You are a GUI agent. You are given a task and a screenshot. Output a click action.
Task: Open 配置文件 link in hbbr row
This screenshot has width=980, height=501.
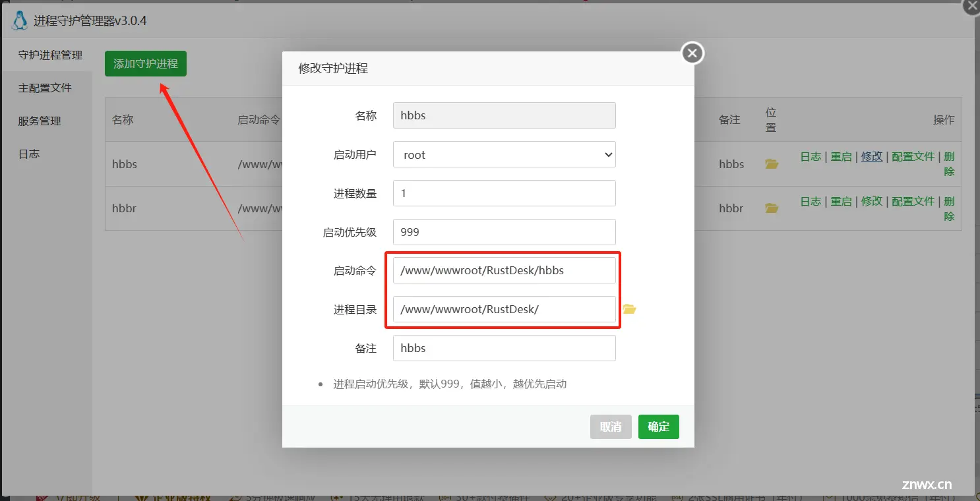(x=913, y=201)
